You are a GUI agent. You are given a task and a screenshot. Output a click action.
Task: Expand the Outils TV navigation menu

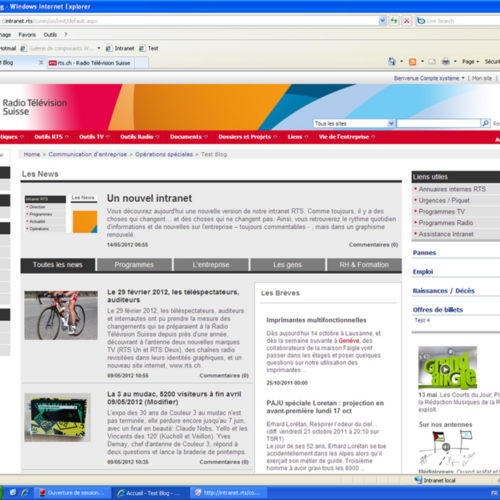[94, 137]
